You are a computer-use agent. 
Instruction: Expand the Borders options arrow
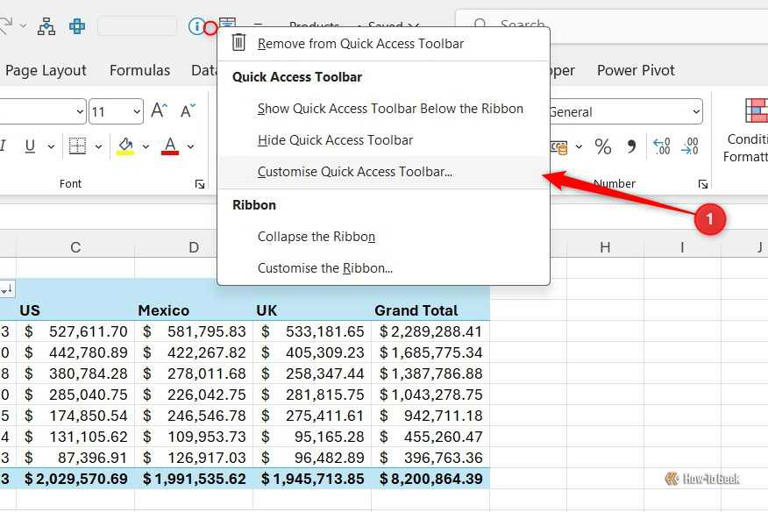98,146
